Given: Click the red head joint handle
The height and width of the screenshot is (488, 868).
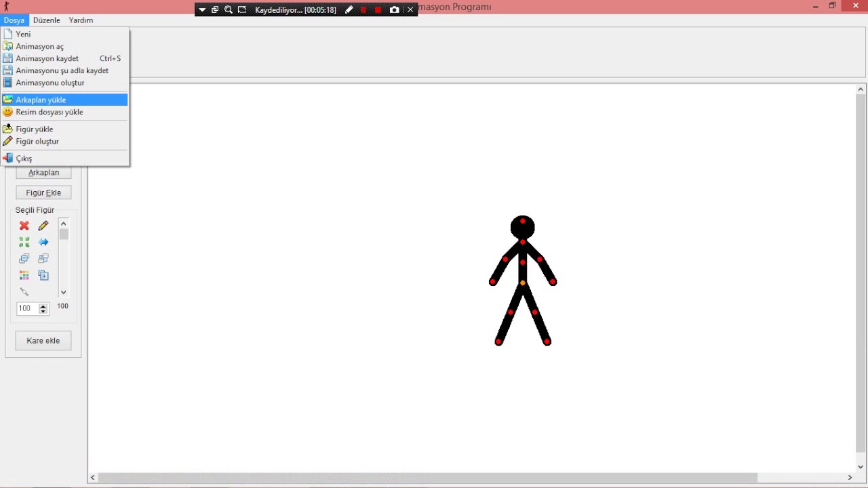Looking at the screenshot, I should [x=523, y=221].
